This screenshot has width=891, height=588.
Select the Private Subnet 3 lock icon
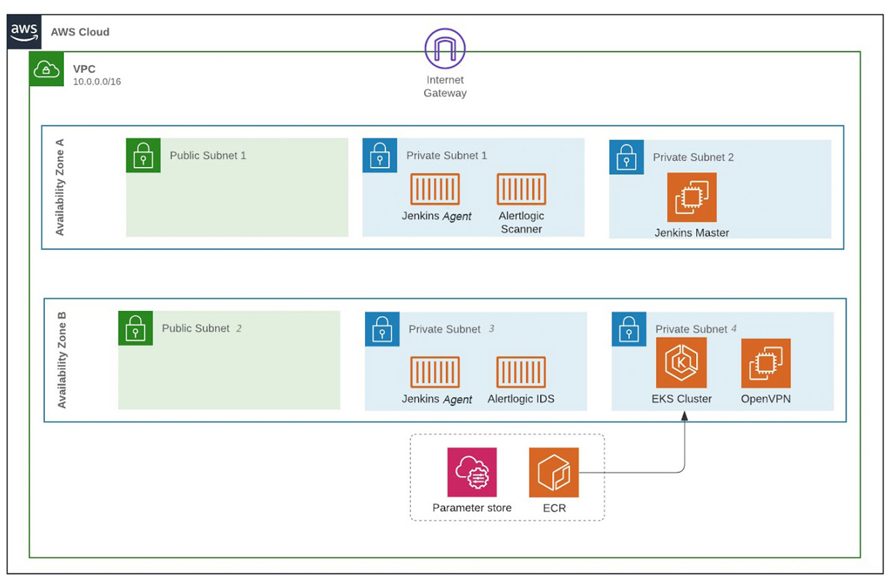(382, 329)
